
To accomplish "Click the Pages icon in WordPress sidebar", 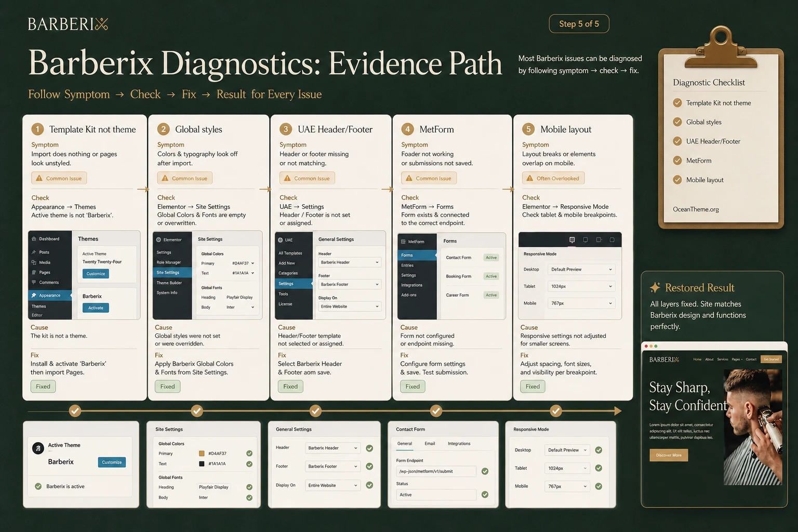I will point(34,272).
